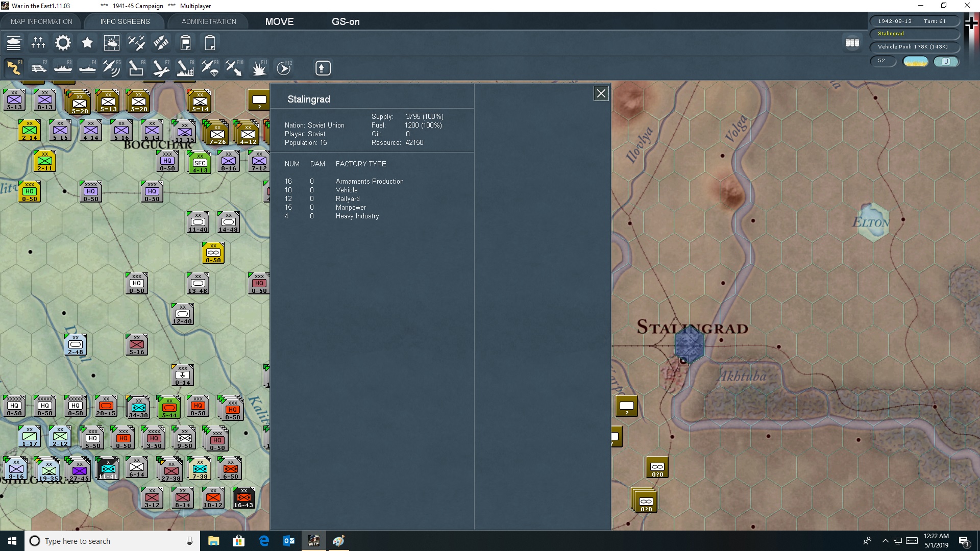Select the F11 explosion mode icon

(259, 68)
